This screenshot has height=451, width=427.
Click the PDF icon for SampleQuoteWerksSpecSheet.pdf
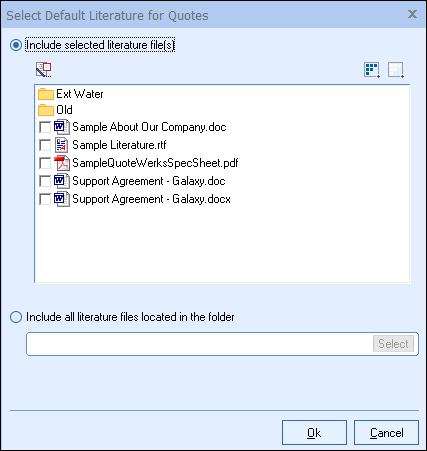62,163
